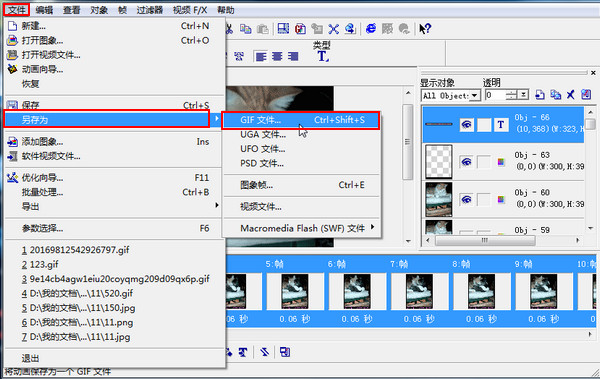Toggle visibility eye of Obj - 60
Viewport: 600px width, 379px height.
coord(466,199)
